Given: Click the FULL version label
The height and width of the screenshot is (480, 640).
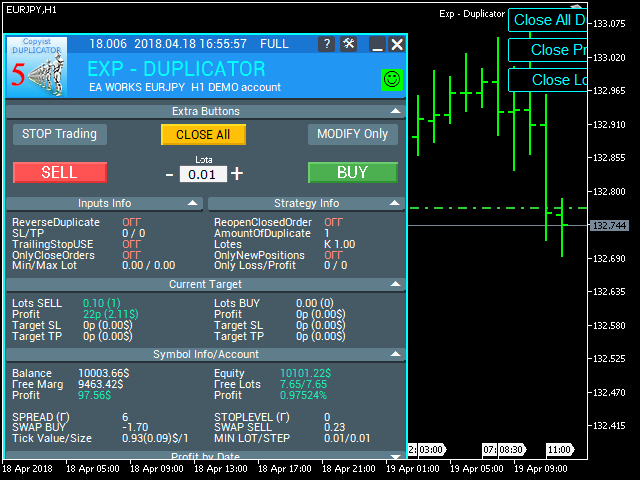Looking at the screenshot, I should click(x=274, y=44).
